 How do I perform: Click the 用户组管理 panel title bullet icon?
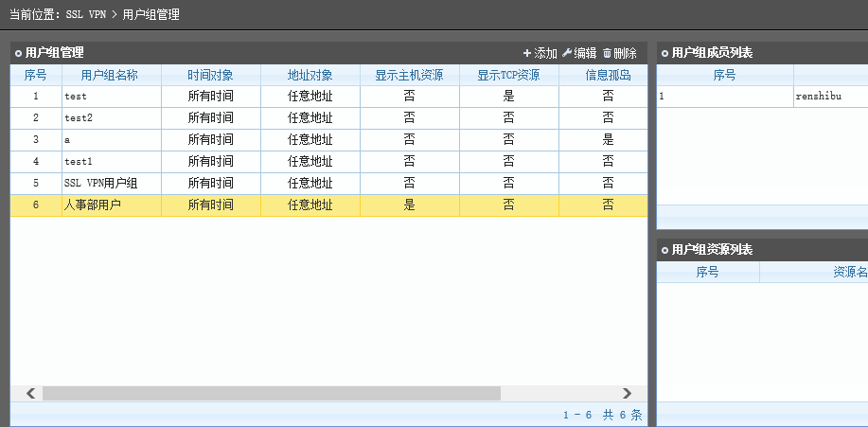tap(18, 54)
